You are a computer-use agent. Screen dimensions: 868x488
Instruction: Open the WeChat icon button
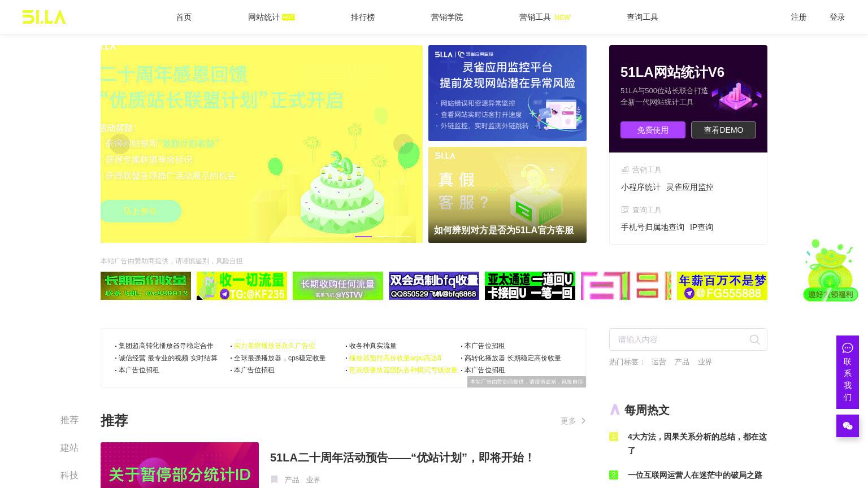tap(847, 426)
